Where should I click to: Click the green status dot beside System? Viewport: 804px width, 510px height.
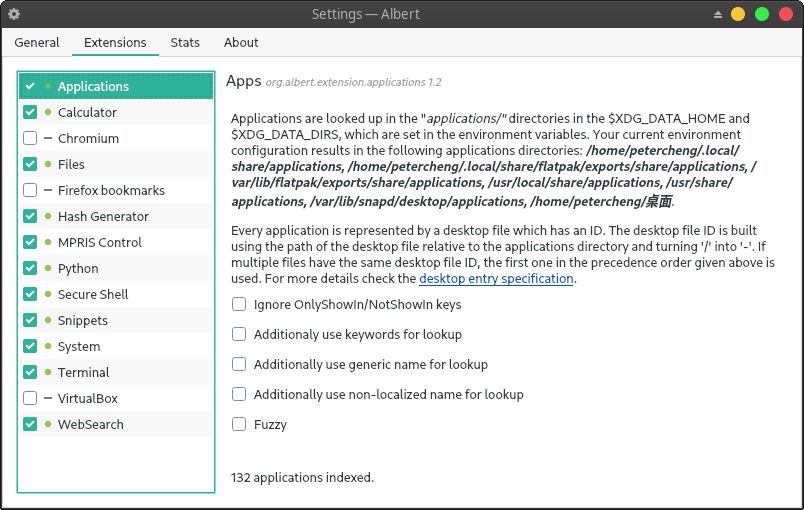tap(48, 346)
